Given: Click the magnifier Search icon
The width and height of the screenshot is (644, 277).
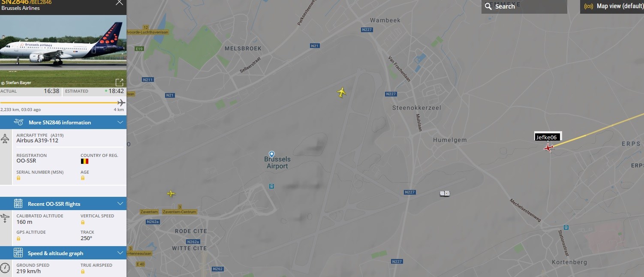Looking at the screenshot, I should (488, 6).
